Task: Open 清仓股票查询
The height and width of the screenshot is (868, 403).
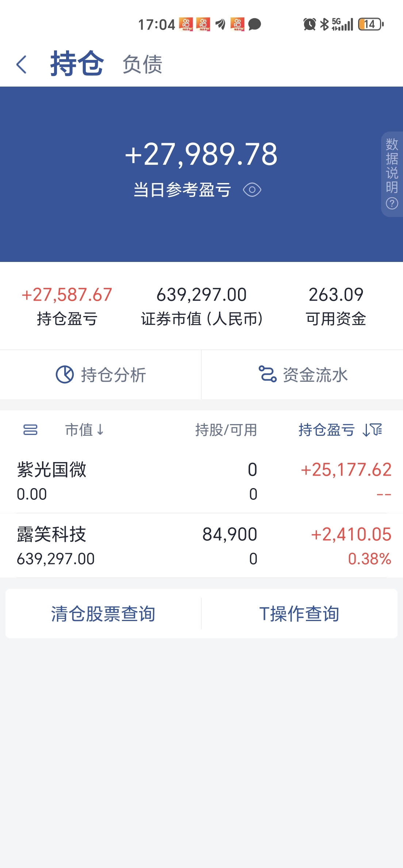Action: [x=103, y=614]
